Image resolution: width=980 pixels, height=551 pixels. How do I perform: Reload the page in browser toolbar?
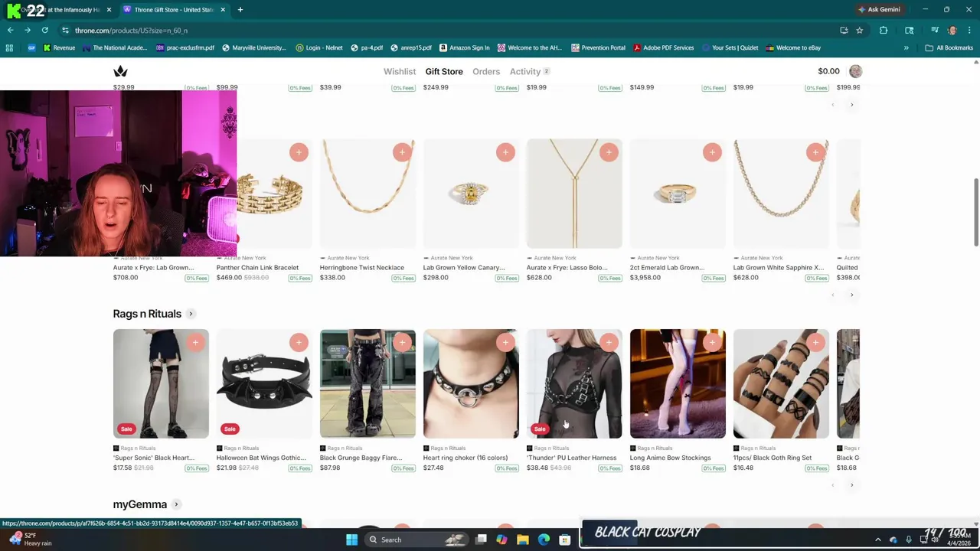[44, 30]
